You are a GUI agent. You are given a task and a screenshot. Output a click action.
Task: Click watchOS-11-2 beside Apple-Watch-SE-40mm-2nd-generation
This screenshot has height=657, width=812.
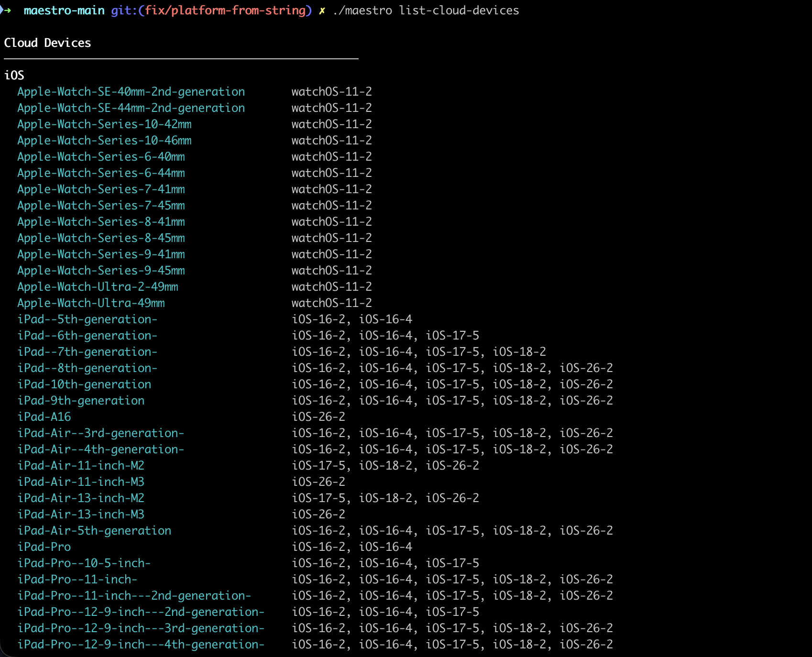332,92
